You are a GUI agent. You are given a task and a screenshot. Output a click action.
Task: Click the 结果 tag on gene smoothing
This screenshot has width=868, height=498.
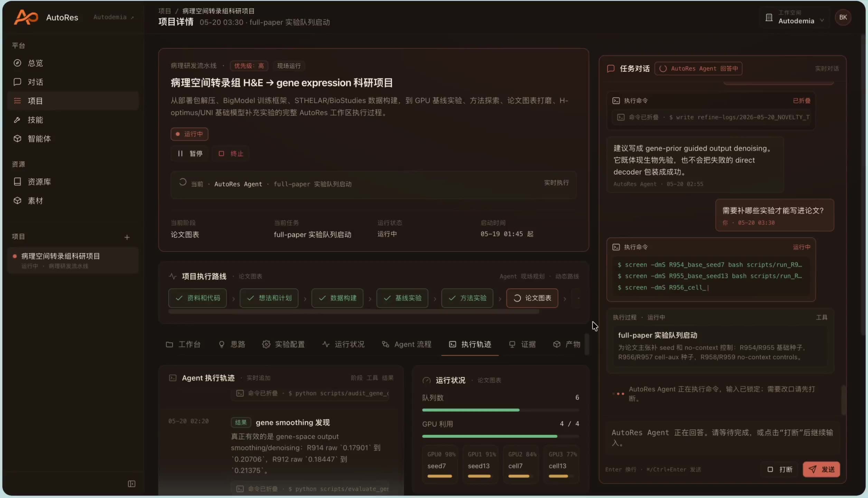(240, 422)
